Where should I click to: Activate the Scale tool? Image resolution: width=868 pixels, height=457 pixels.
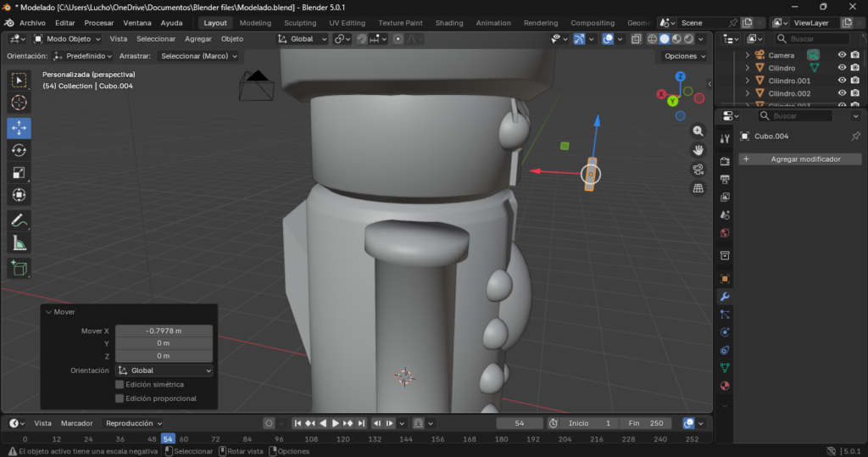pyautogui.click(x=19, y=173)
